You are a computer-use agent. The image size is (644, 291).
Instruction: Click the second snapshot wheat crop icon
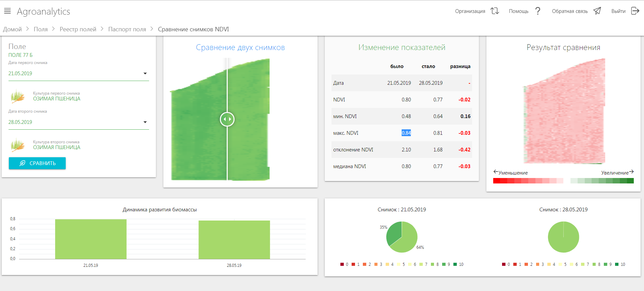(18, 145)
